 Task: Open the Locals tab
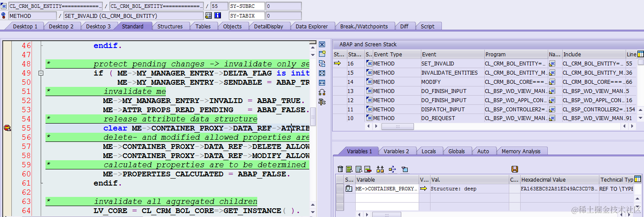pos(429,151)
